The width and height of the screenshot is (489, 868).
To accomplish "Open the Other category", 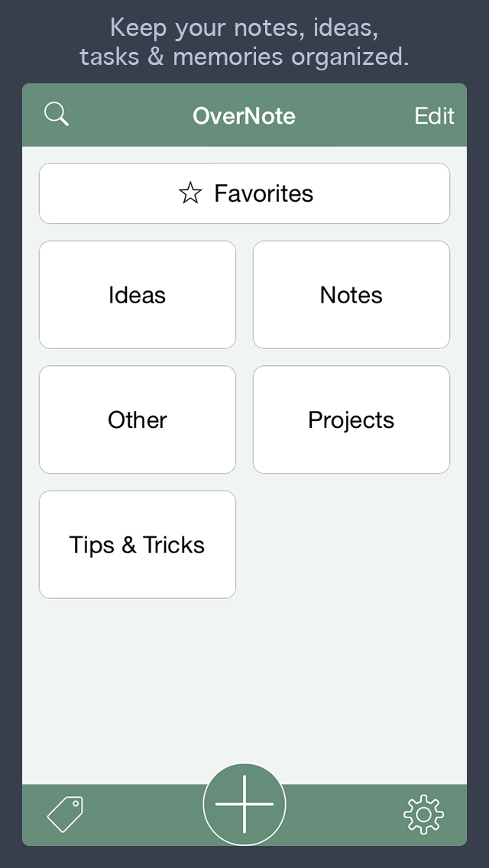I will (x=138, y=419).
